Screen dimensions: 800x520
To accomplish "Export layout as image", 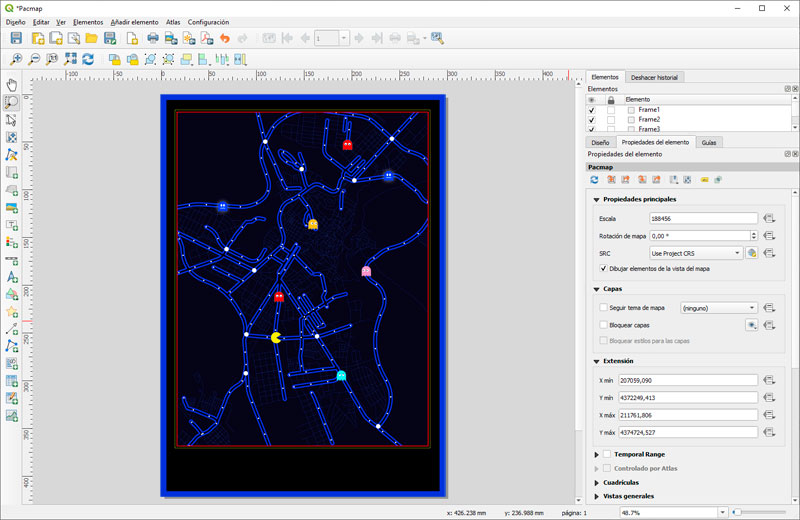I will (x=171, y=38).
